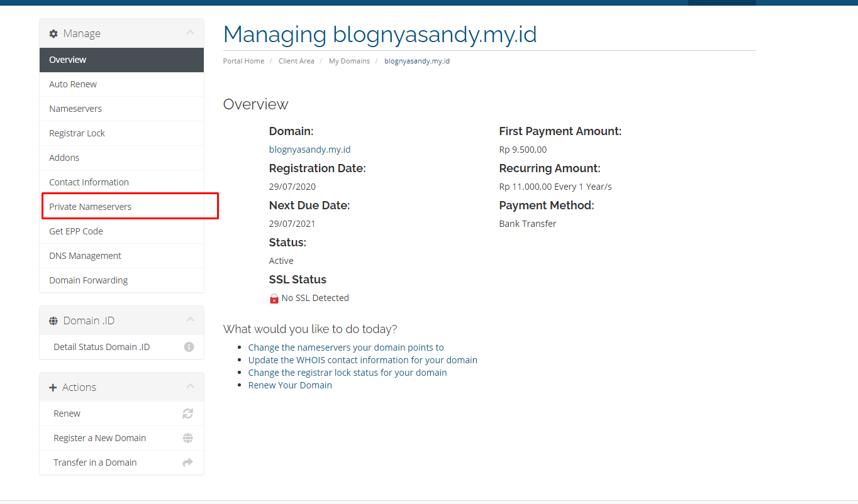Click the Bank Transfer payment method text

tap(528, 224)
